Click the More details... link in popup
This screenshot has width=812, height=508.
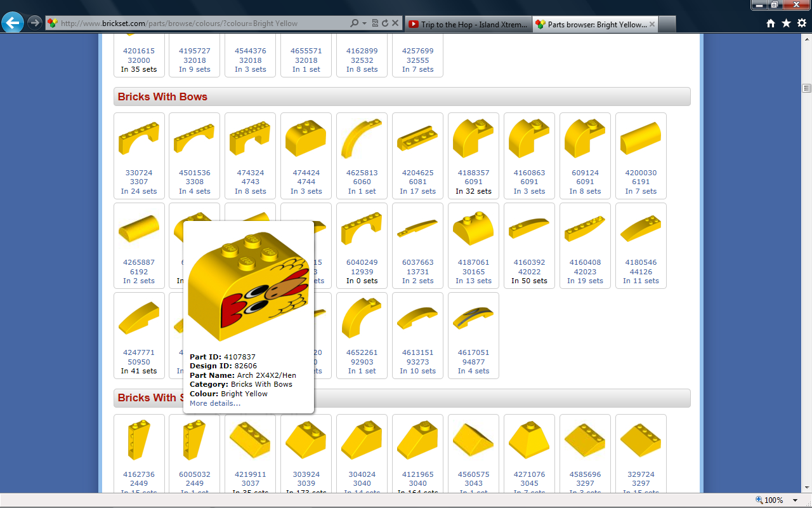pyautogui.click(x=215, y=403)
